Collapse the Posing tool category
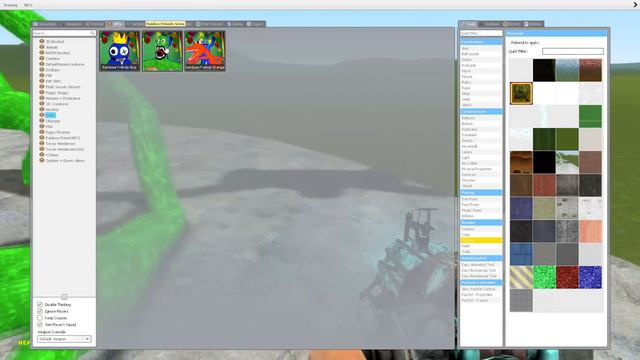 tap(481, 192)
